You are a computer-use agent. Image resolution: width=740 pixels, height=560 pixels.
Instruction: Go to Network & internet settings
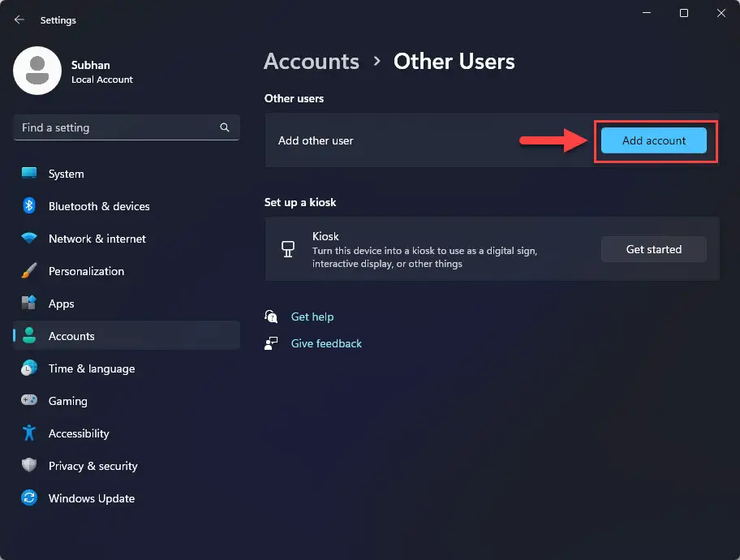(x=127, y=239)
